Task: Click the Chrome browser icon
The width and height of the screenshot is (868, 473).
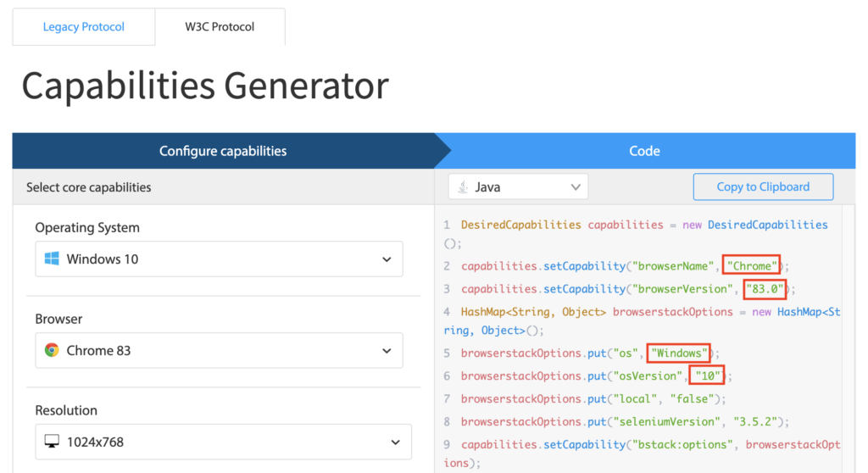Action: (x=52, y=350)
